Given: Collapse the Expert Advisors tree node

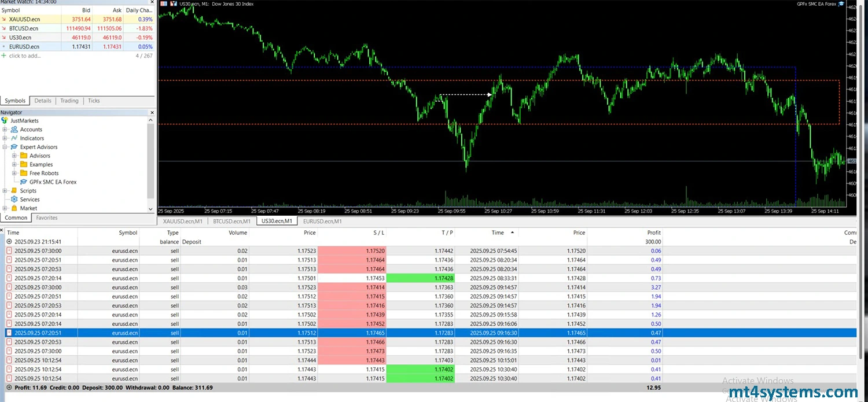Looking at the screenshot, I should (5, 147).
